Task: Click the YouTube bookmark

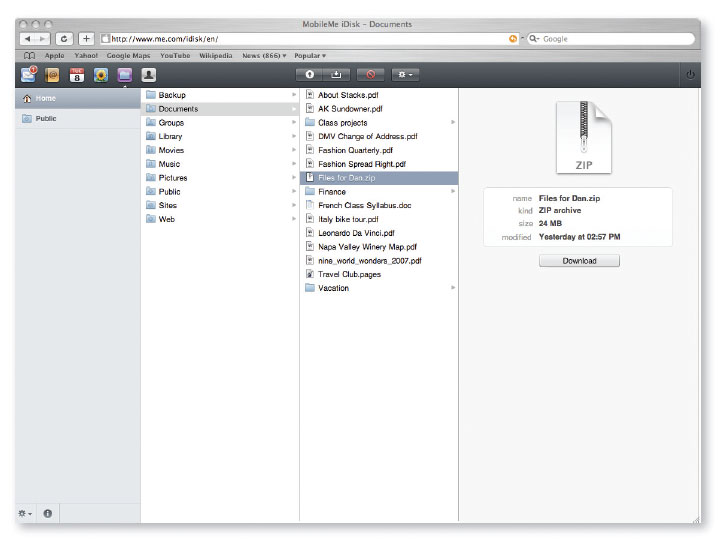Action: (x=175, y=56)
